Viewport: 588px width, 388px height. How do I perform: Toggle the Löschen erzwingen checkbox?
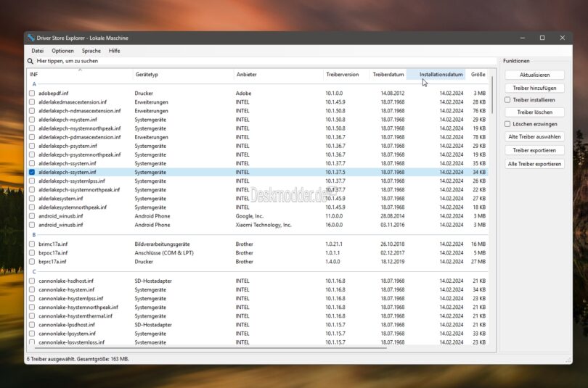point(507,124)
